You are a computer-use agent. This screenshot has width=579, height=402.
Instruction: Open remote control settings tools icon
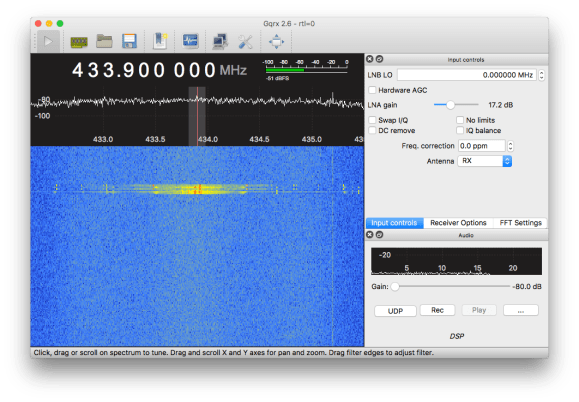tap(245, 42)
